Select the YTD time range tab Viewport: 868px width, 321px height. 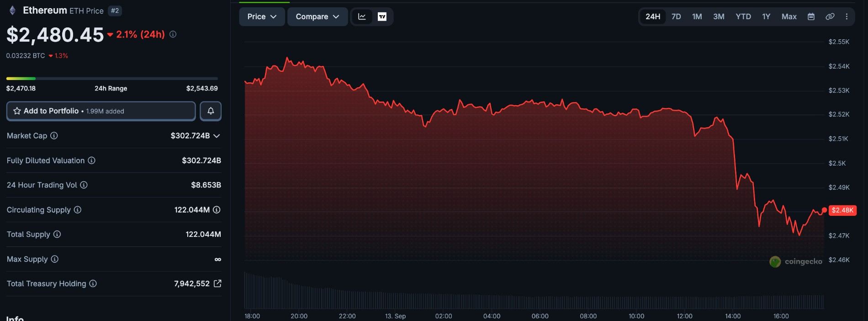[x=743, y=16]
